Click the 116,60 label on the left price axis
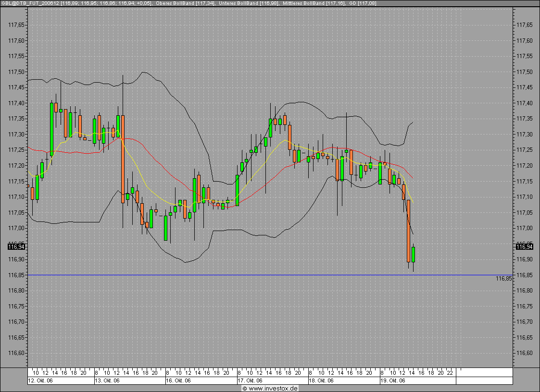Image resolution: width=540 pixels, height=392 pixels. [16, 353]
